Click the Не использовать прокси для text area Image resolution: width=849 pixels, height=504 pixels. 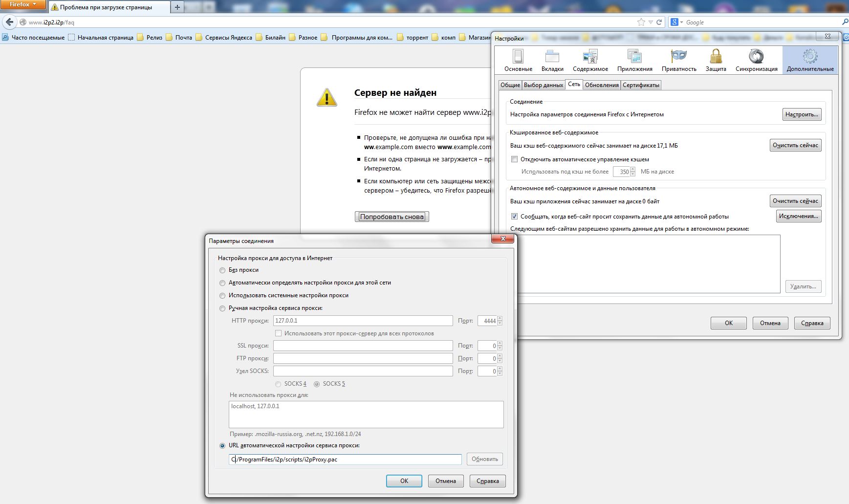tap(366, 415)
